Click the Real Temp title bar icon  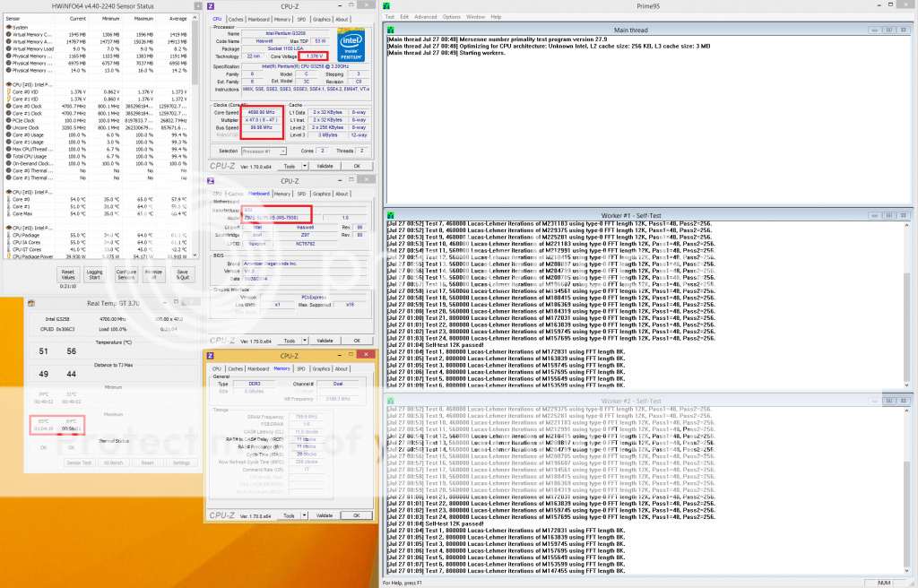[31, 305]
